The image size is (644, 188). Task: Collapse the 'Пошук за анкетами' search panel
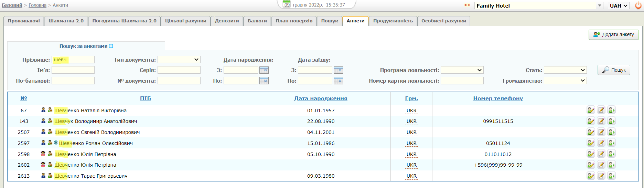111,46
